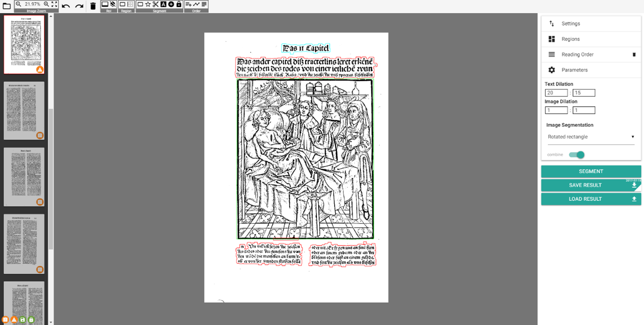The height and width of the screenshot is (325, 644).
Task: Open the fourth page thumbnail
Action: click(x=24, y=244)
